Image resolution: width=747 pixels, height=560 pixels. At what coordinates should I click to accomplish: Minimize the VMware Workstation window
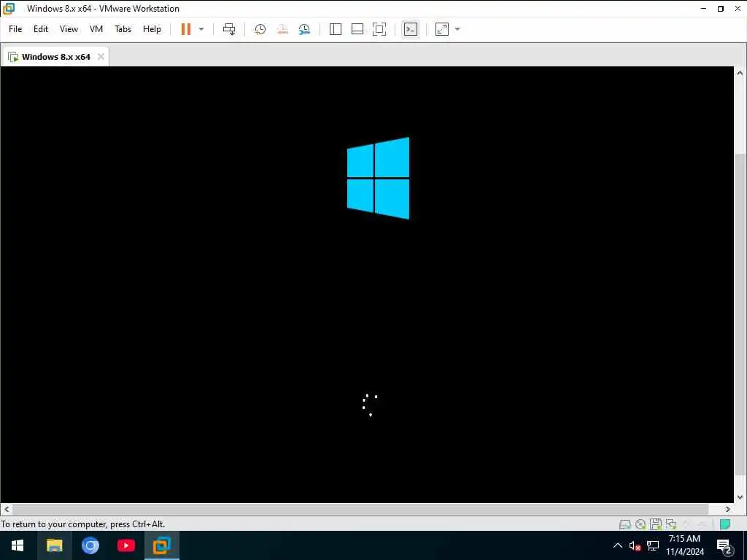[704, 9]
